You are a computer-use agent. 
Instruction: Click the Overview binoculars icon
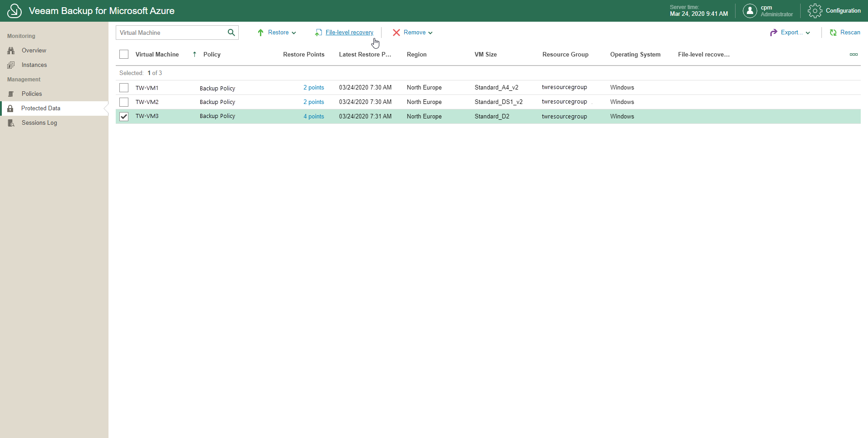point(11,51)
